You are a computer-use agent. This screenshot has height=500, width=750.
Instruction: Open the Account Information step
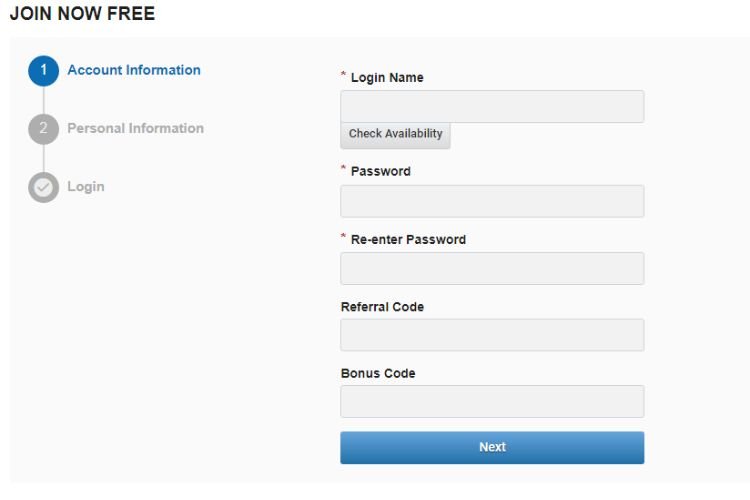pos(134,70)
